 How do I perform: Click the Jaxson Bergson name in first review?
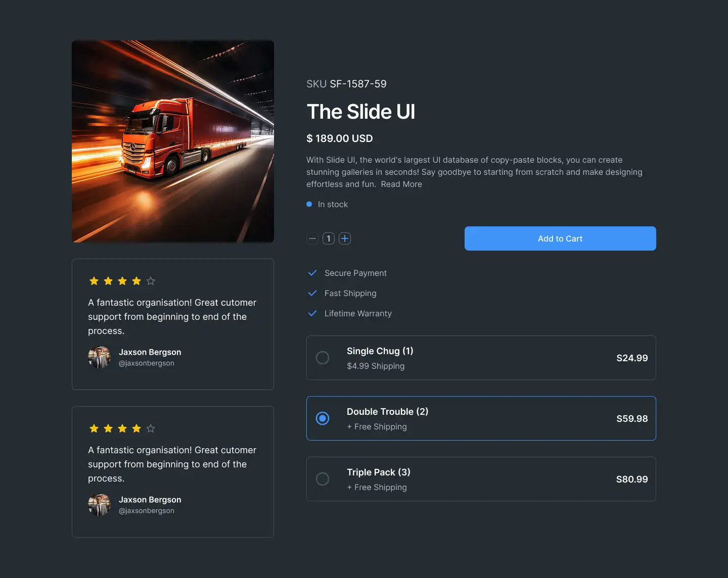click(x=150, y=352)
